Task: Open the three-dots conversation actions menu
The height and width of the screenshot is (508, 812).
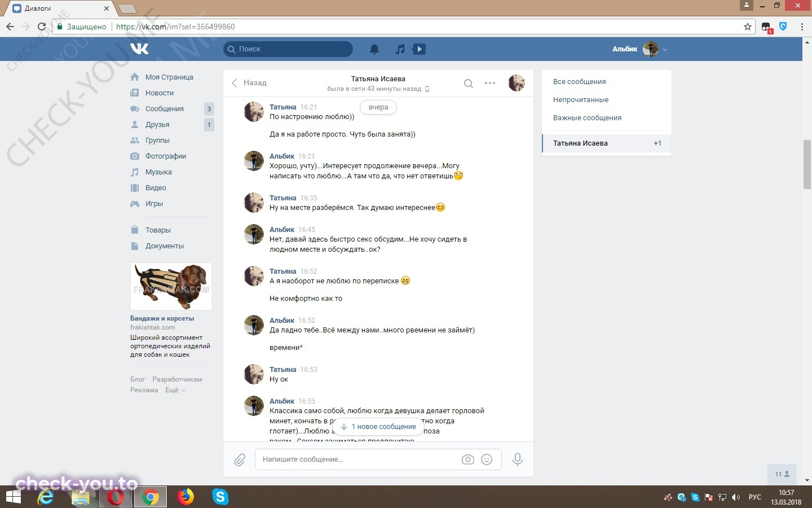Action: [490, 83]
